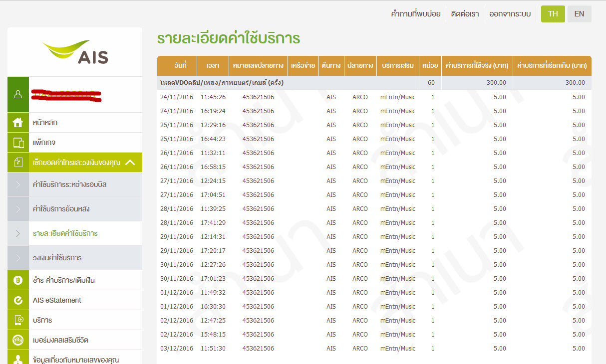Click the redacted account name
The height and width of the screenshot is (364, 606).
[x=66, y=95]
